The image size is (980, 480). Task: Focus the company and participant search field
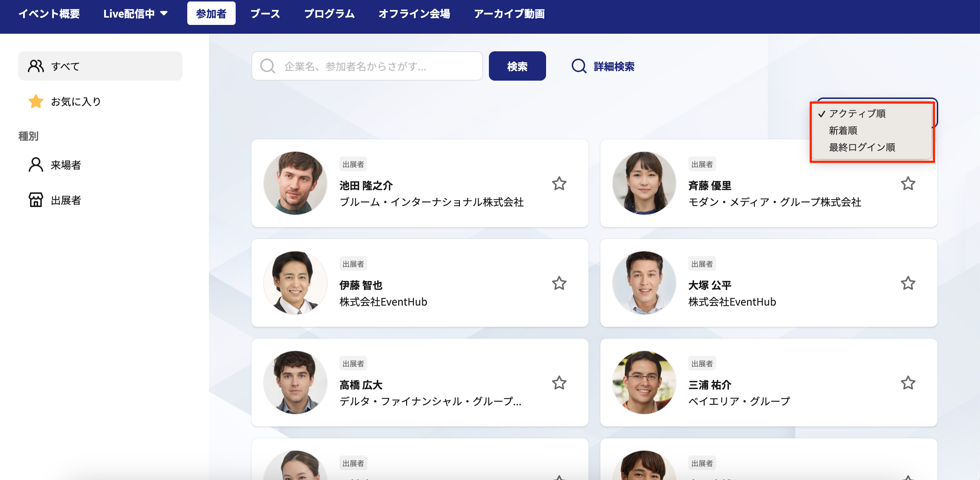tap(367, 66)
